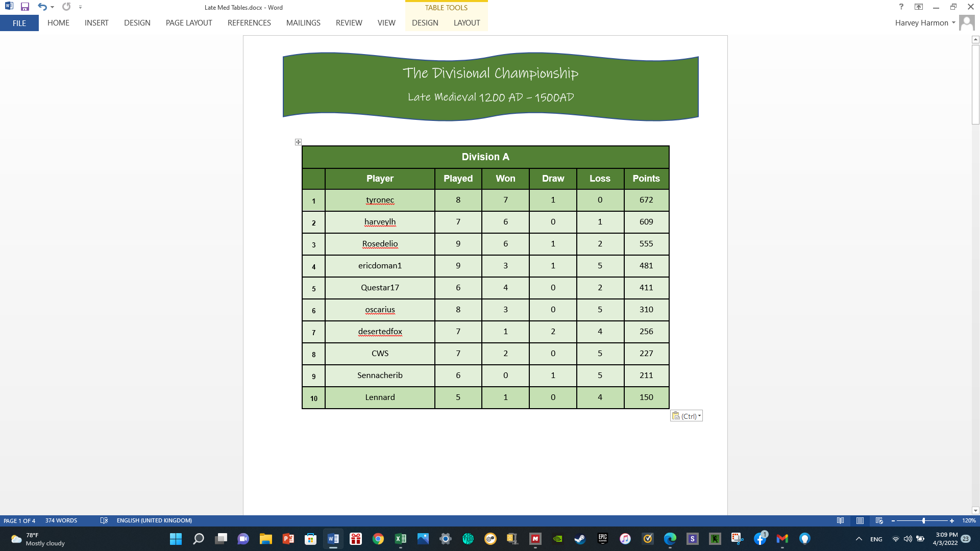Click the Played column header
The image size is (980, 551).
[458, 179]
